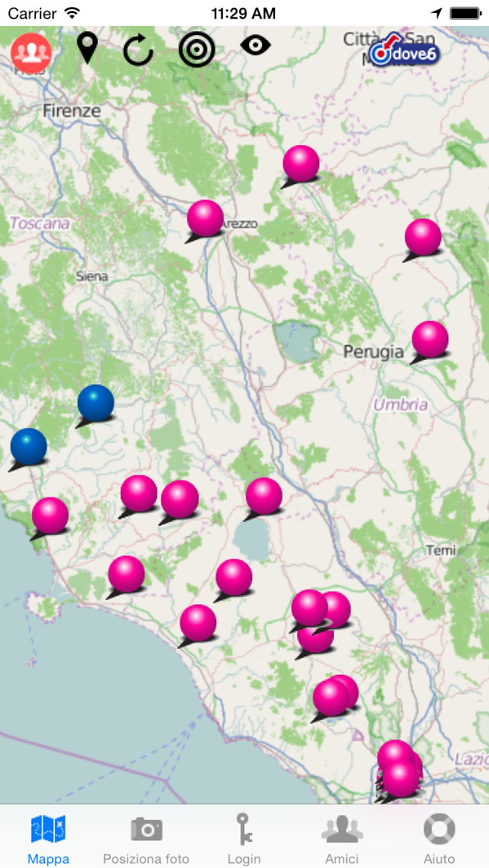Screen dimensions: 489x868
Task: Tap the pink pin beside Perugia
Action: pos(429,339)
